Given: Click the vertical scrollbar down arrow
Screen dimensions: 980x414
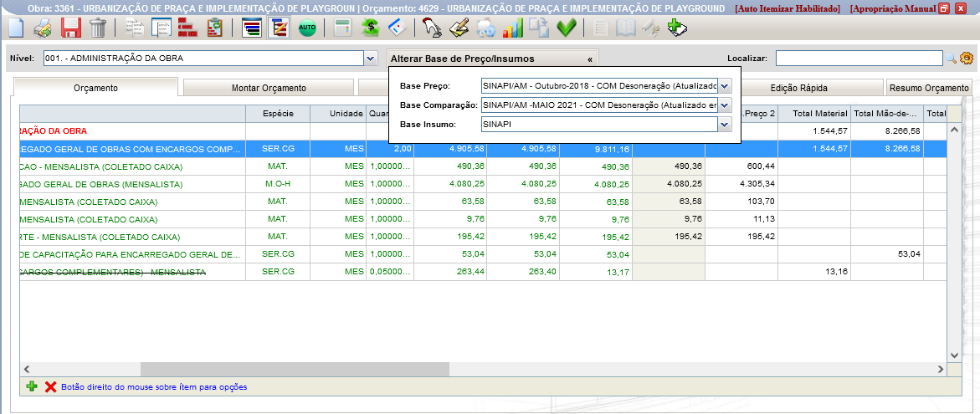Looking at the screenshot, I should (954, 355).
